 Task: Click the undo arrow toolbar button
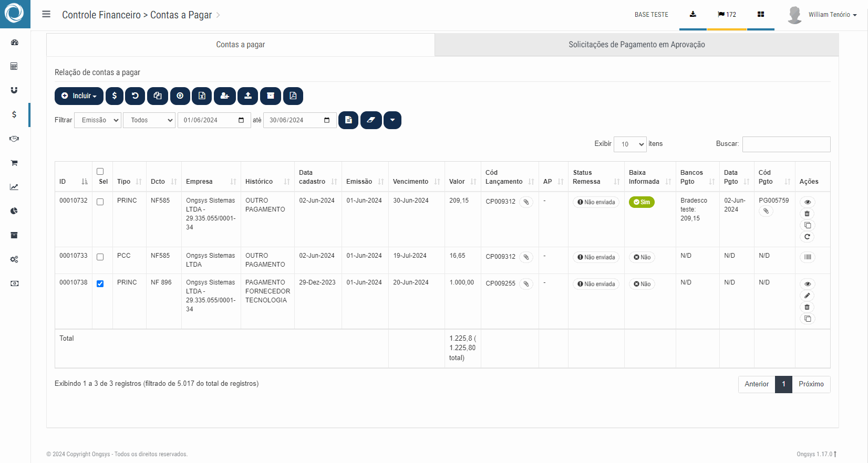(x=135, y=96)
